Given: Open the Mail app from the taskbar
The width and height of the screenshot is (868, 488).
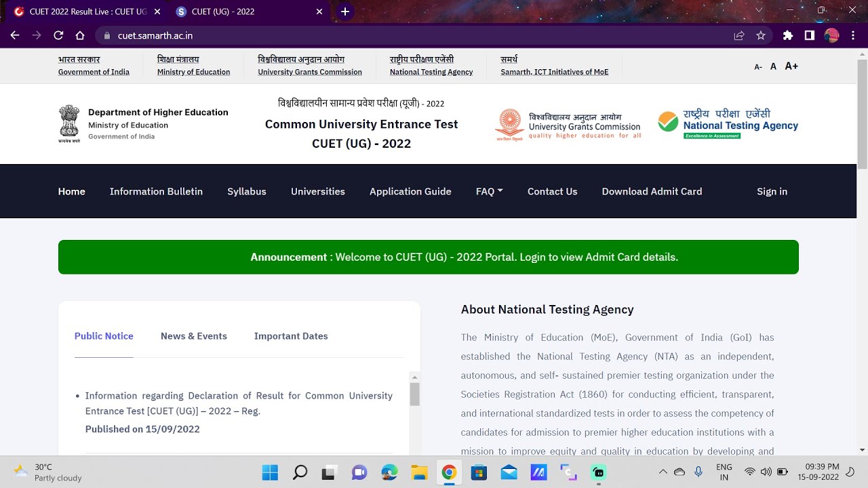Looking at the screenshot, I should (x=509, y=472).
